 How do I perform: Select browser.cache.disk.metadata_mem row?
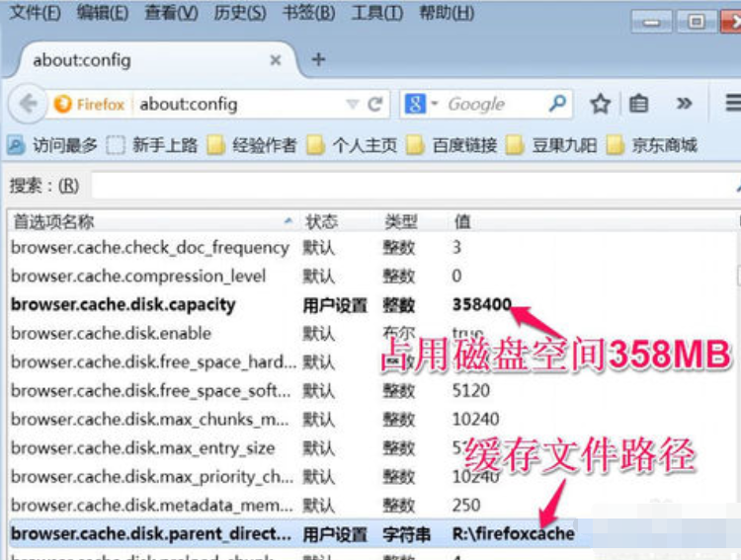372,505
